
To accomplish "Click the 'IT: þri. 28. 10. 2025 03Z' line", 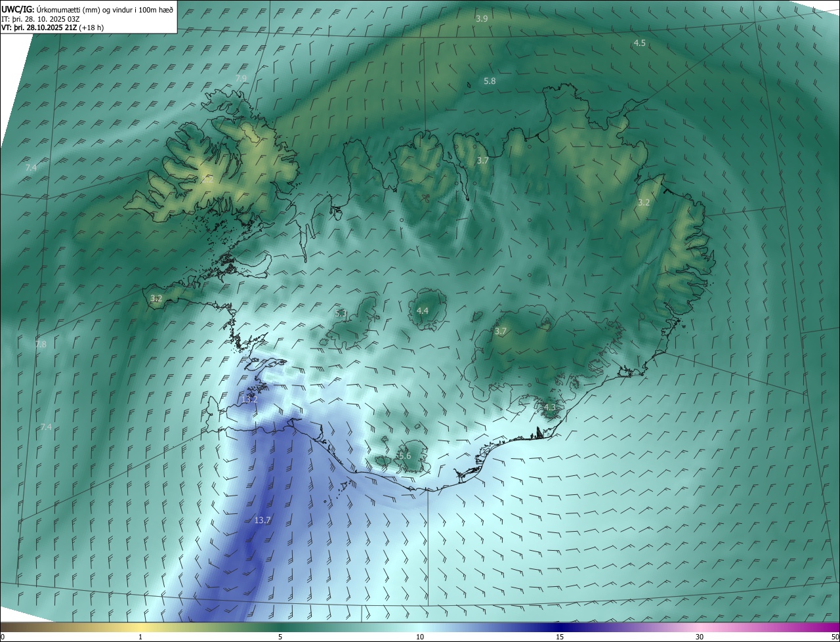I will (41, 19).
